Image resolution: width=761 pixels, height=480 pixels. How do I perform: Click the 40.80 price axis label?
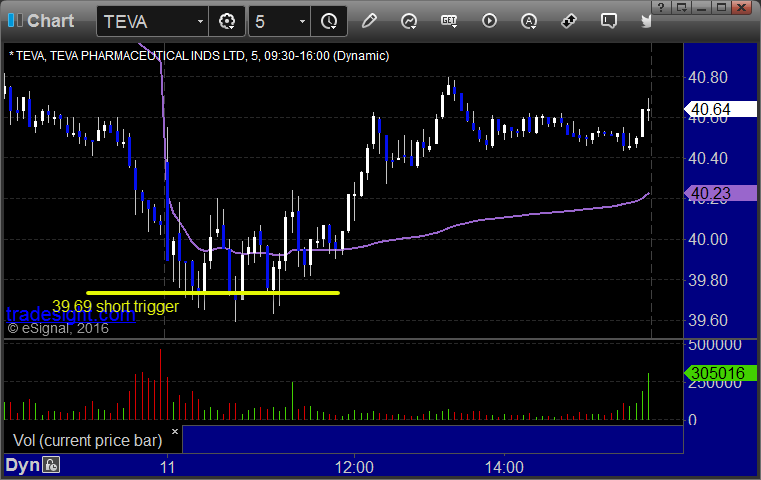(x=708, y=77)
